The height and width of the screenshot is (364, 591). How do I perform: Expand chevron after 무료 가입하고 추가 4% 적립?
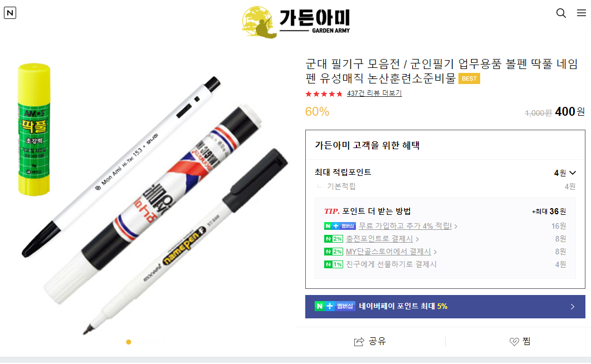point(456,227)
